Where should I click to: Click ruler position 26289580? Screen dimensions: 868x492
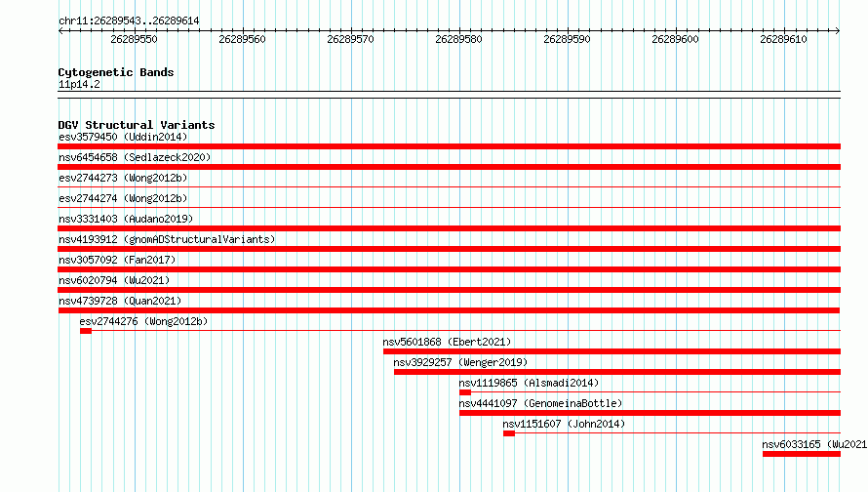pos(459,39)
